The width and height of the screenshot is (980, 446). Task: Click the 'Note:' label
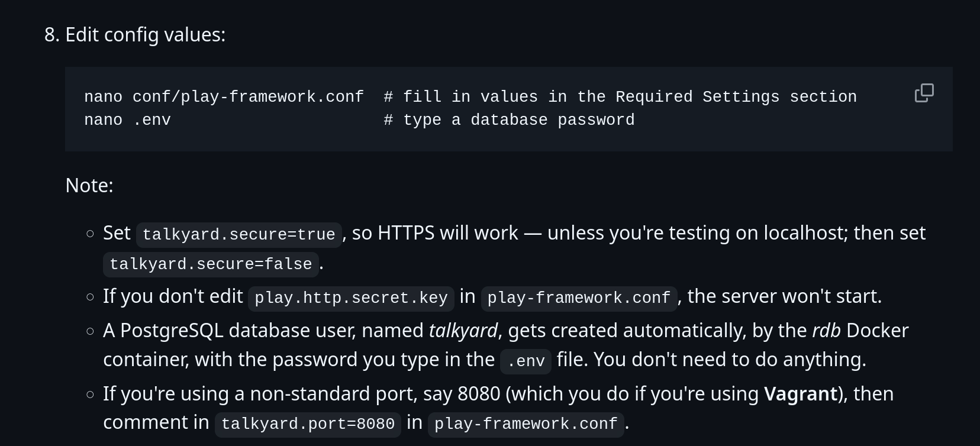click(x=89, y=186)
